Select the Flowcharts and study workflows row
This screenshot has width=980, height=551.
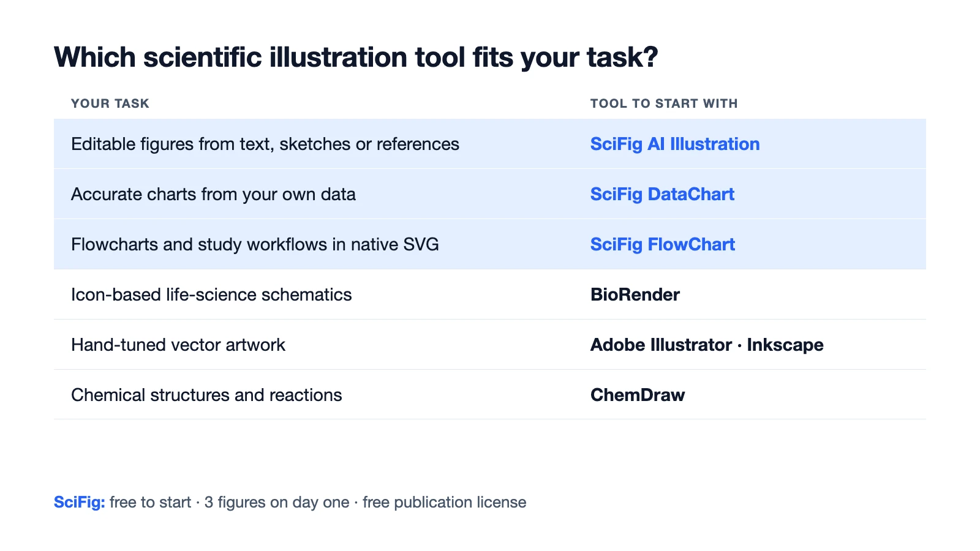coord(490,244)
